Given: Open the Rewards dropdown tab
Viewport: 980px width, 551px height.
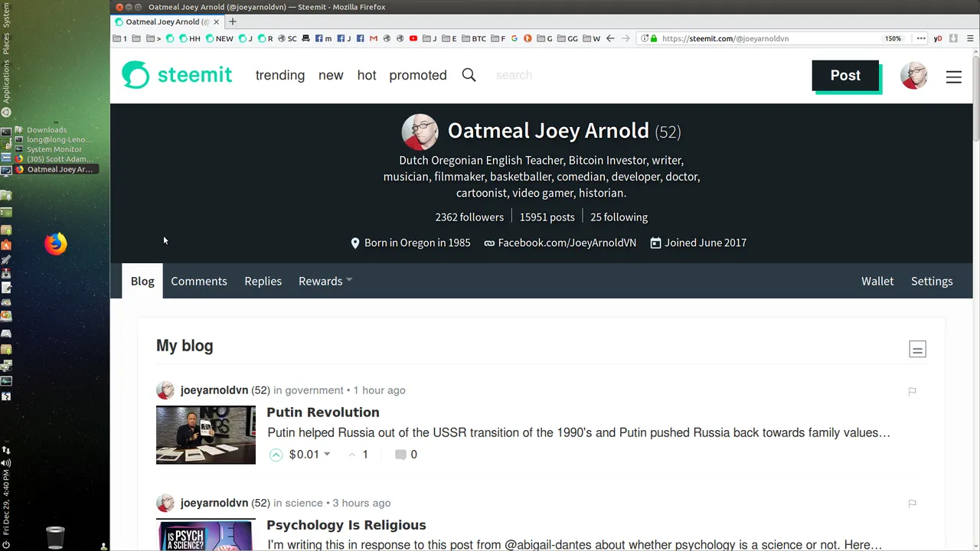Looking at the screenshot, I should click(325, 281).
